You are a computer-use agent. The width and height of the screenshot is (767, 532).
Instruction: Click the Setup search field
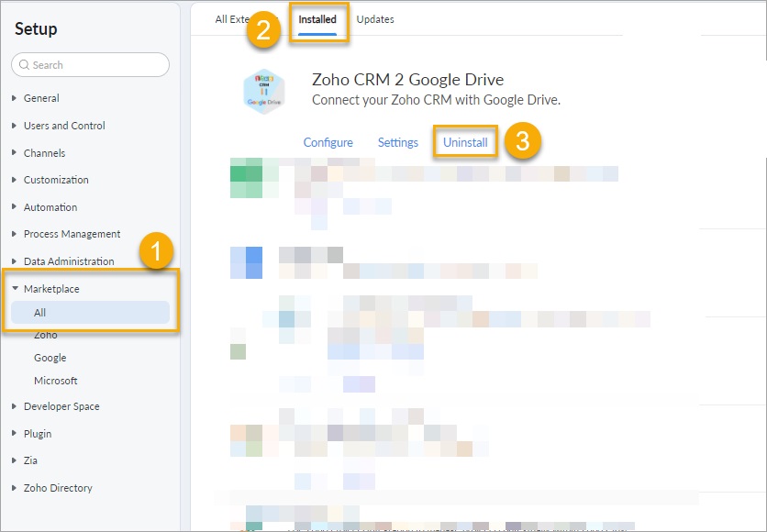[90, 64]
